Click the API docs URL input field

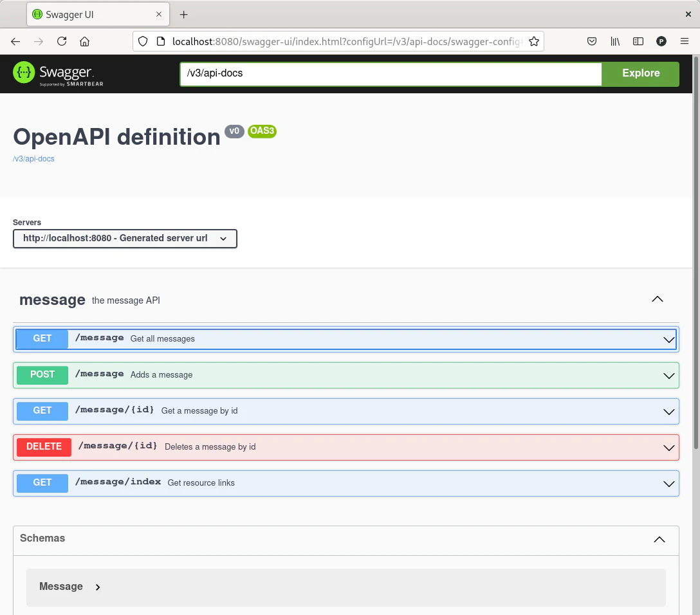click(x=390, y=73)
